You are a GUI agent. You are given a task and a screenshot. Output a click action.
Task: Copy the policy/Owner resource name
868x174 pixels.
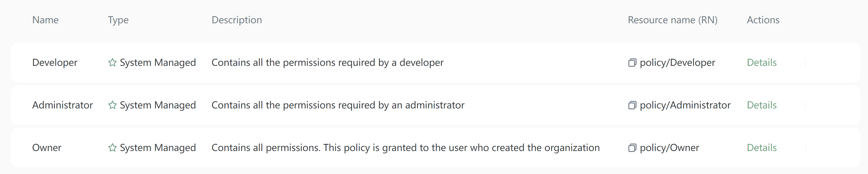(x=632, y=148)
